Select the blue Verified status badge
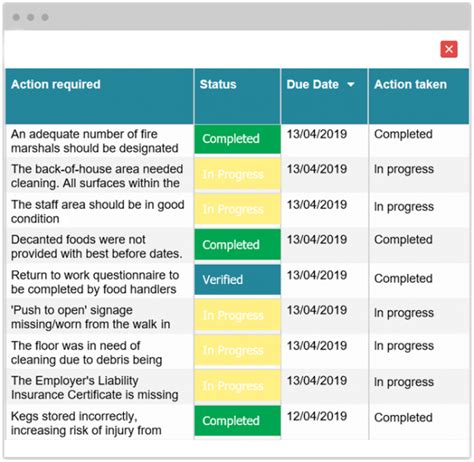 pyautogui.click(x=237, y=280)
